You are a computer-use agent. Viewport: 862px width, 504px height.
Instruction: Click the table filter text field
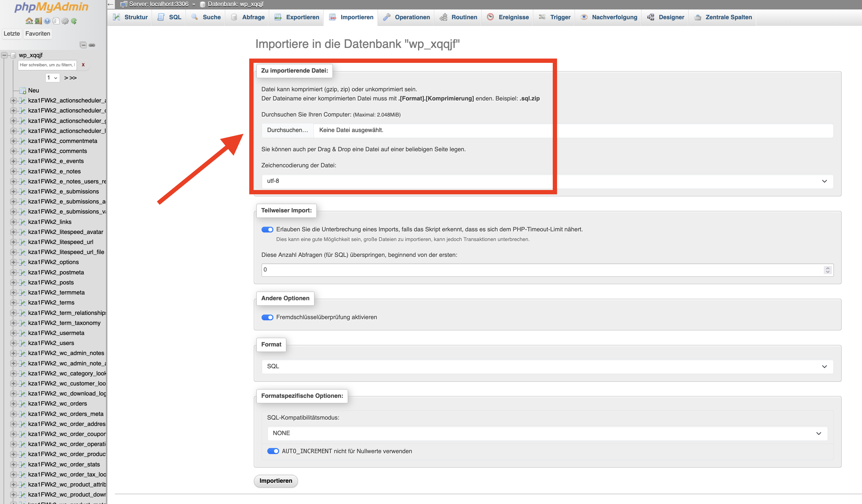click(x=47, y=65)
